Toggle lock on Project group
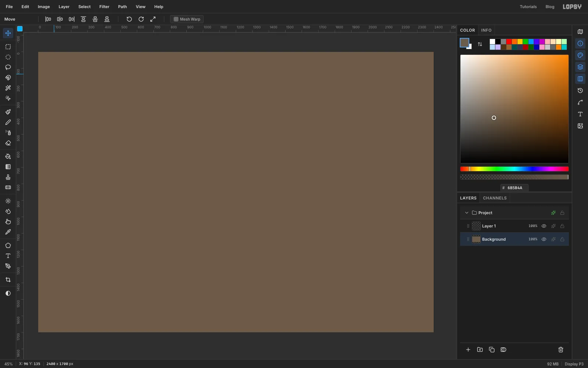 562,213
